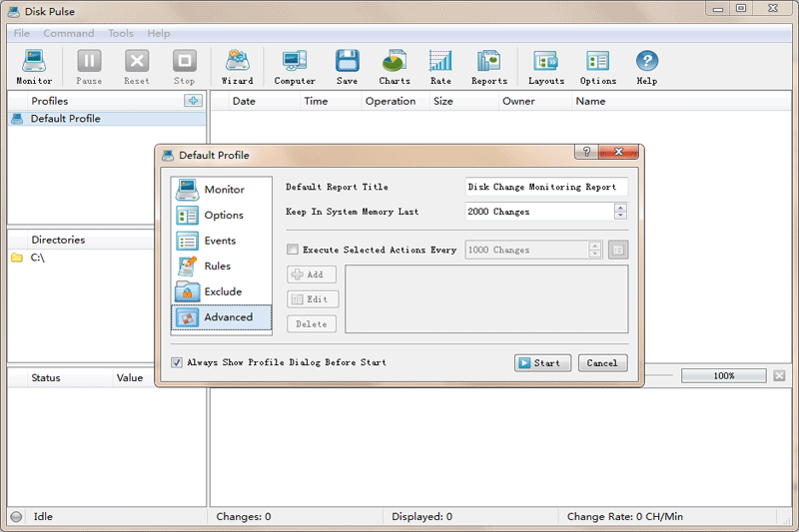
Task: Maximize the Disk Pulse window
Action: tap(741, 8)
